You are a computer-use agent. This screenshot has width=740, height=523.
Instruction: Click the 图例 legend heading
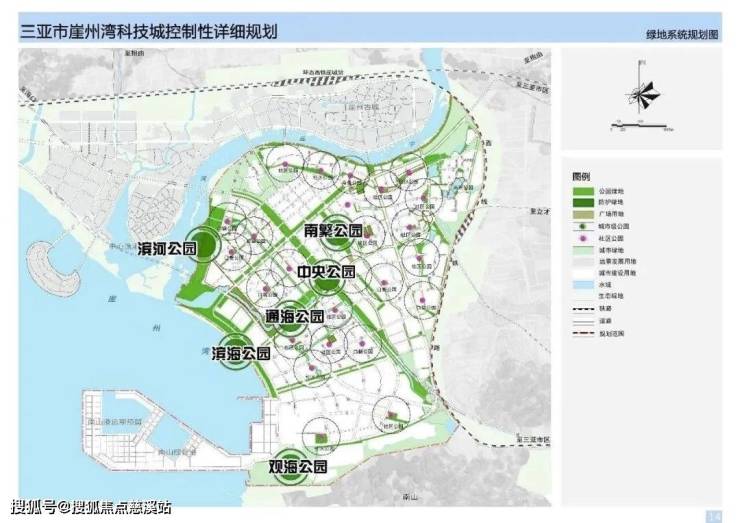tap(581, 177)
